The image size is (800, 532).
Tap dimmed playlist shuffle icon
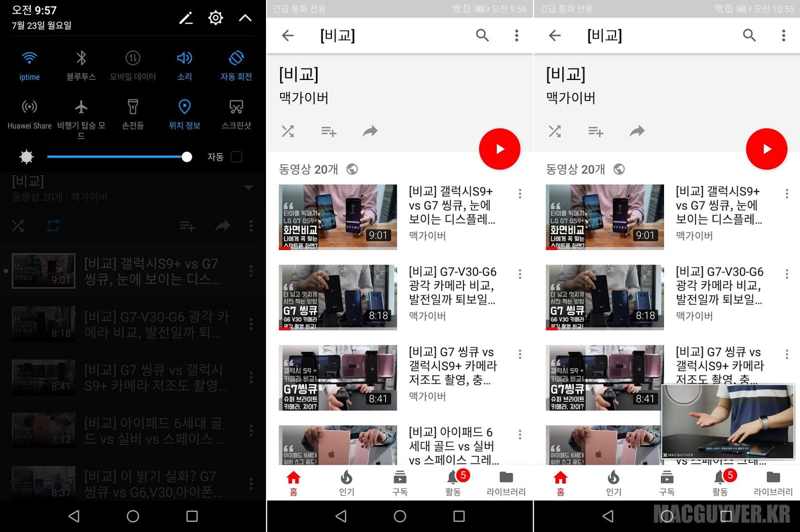click(x=18, y=226)
